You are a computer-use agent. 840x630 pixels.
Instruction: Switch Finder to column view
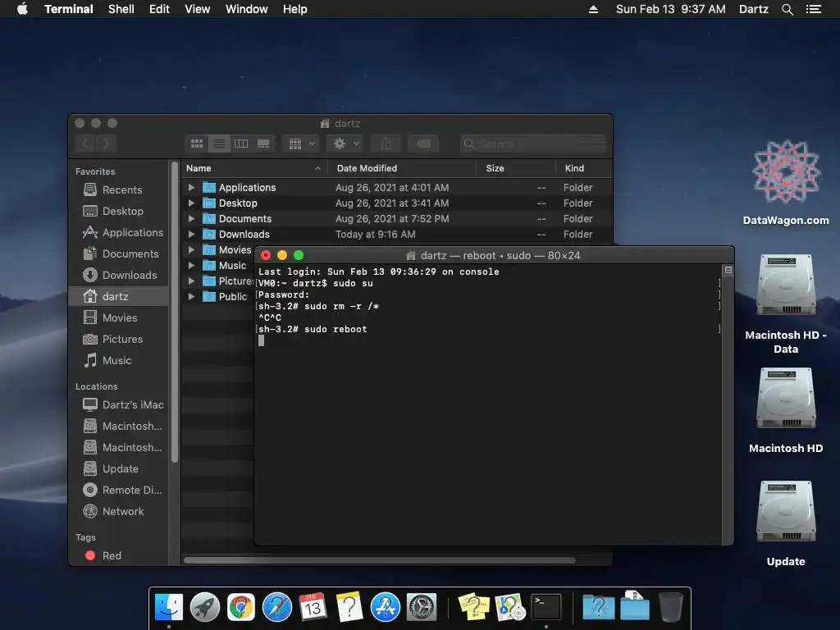(241, 144)
